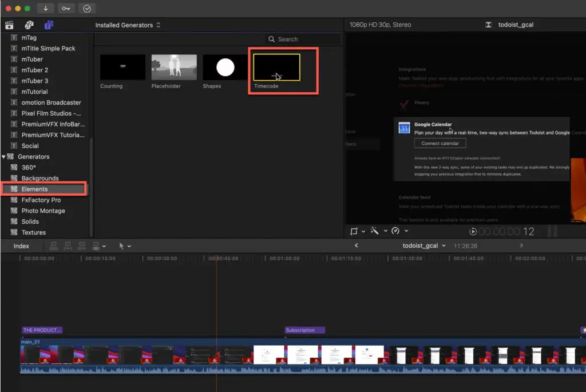The height and width of the screenshot is (392, 586).
Task: Select the mTutorial category
Action: click(x=34, y=92)
